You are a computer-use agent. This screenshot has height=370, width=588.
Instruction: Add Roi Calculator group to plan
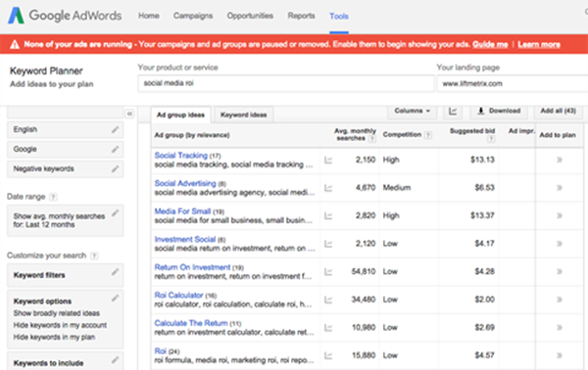pos(560,300)
